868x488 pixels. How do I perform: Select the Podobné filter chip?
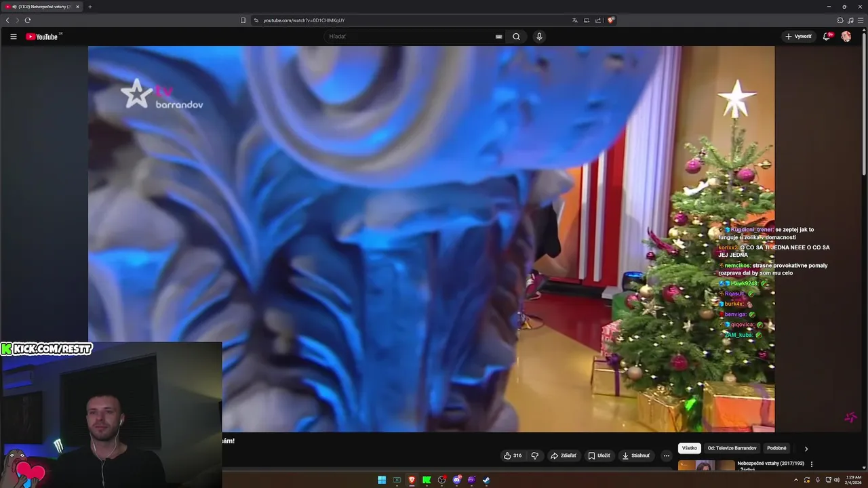[x=776, y=448]
